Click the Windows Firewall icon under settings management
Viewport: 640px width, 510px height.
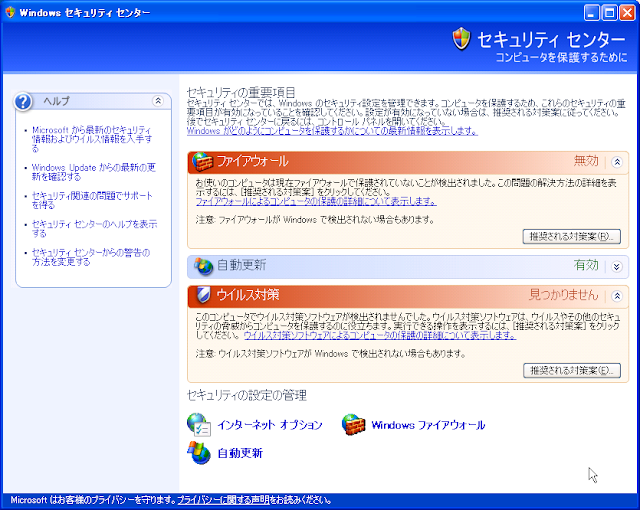(x=353, y=425)
